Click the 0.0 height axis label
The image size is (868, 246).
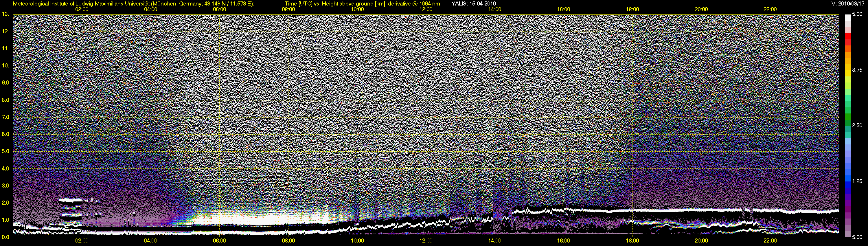point(5,237)
